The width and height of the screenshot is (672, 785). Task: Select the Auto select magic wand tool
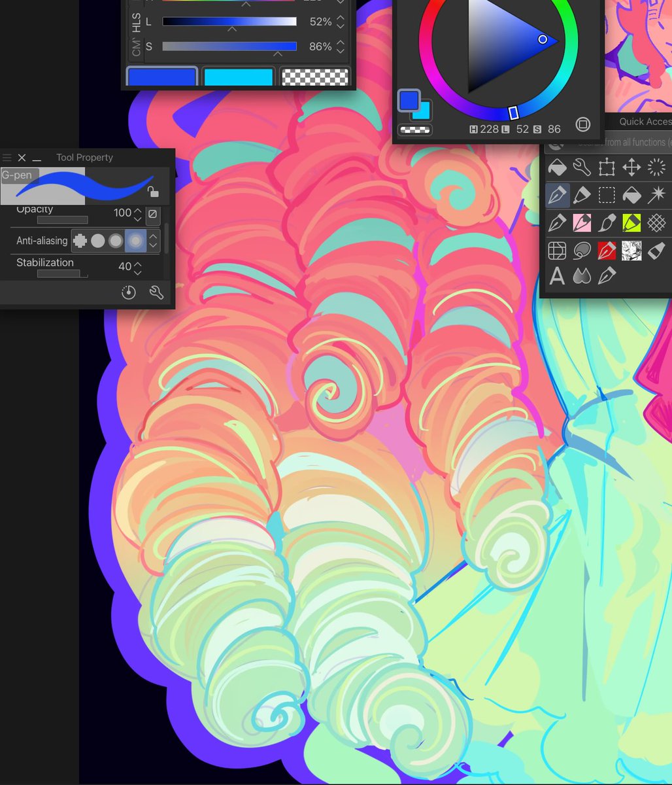coord(656,195)
